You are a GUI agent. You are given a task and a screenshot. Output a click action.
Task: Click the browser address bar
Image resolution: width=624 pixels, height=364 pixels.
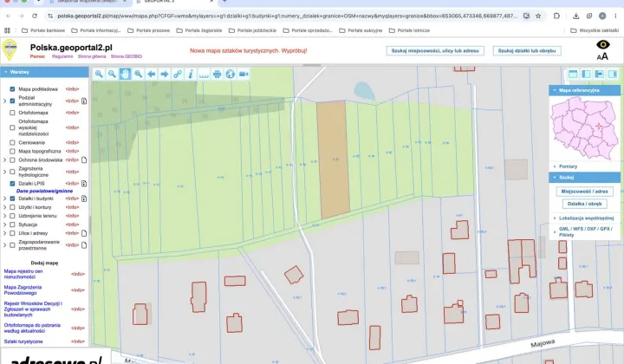pos(287,16)
